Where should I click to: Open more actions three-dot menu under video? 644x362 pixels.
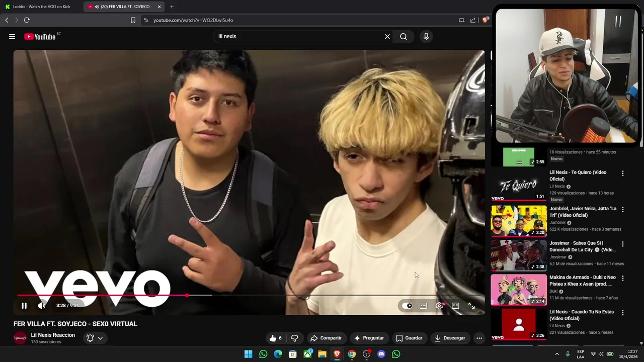479,338
